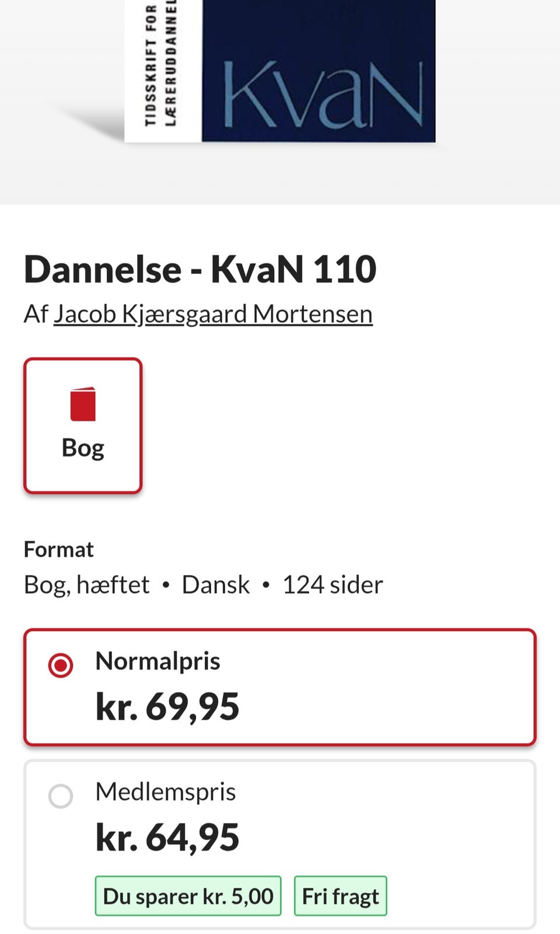560x934 pixels.
Task: Click the Format heading
Action: pos(58,549)
